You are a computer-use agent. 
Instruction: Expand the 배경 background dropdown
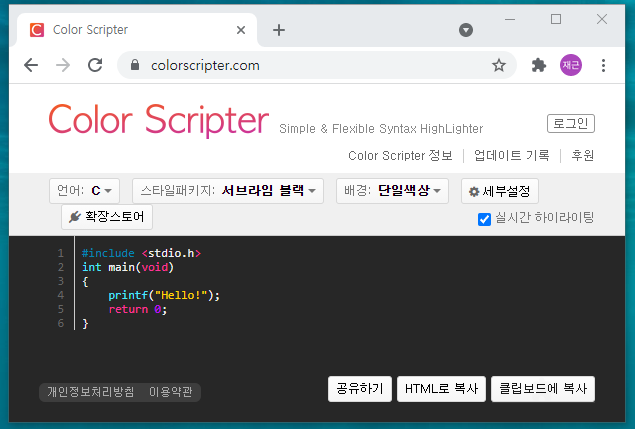[x=392, y=190]
